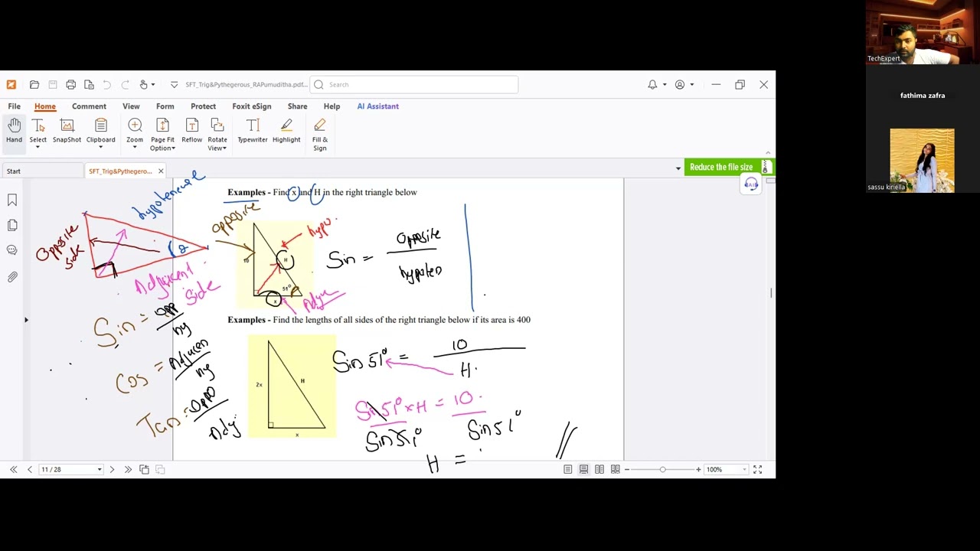Toggle full screen mode icon
Image resolution: width=980 pixels, height=551 pixels.
[x=757, y=469]
